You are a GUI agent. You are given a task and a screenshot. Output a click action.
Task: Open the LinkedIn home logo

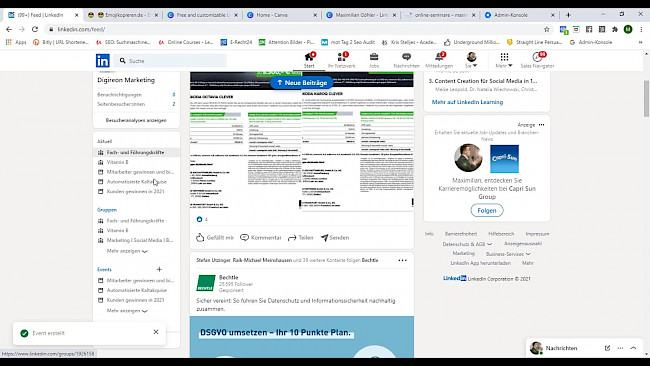[x=102, y=61]
